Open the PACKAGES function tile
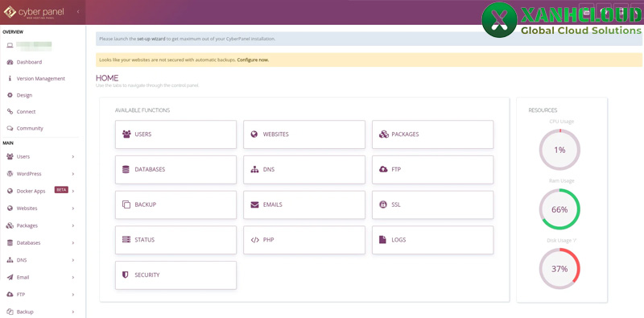Image resolution: width=644 pixels, height=318 pixels. point(433,134)
